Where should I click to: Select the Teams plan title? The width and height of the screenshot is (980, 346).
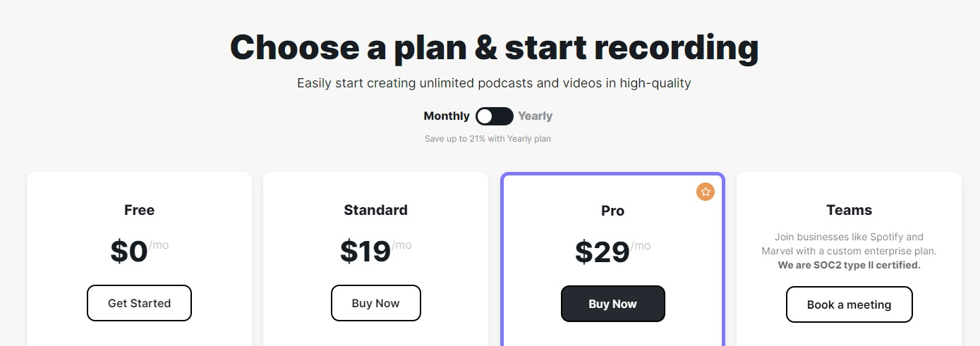click(849, 210)
